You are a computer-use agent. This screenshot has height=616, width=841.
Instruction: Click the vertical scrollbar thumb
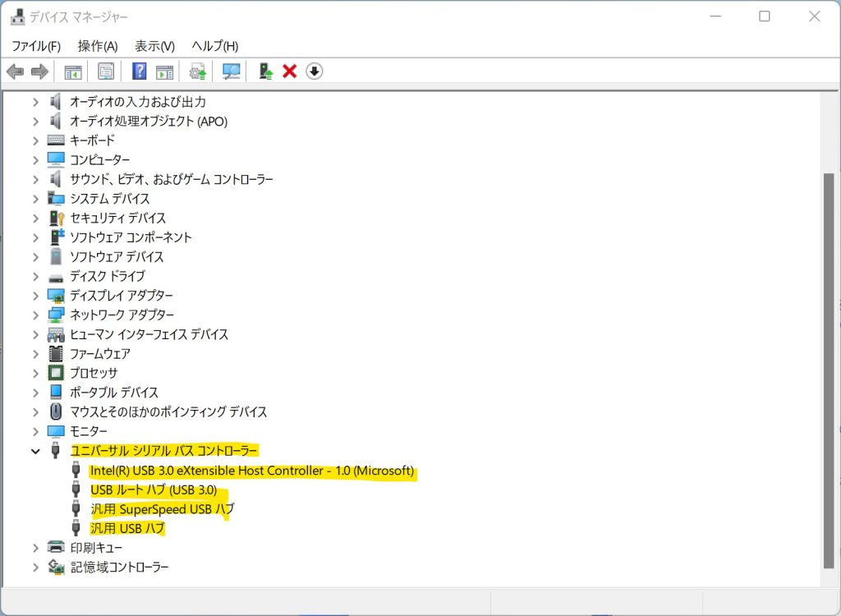click(829, 370)
